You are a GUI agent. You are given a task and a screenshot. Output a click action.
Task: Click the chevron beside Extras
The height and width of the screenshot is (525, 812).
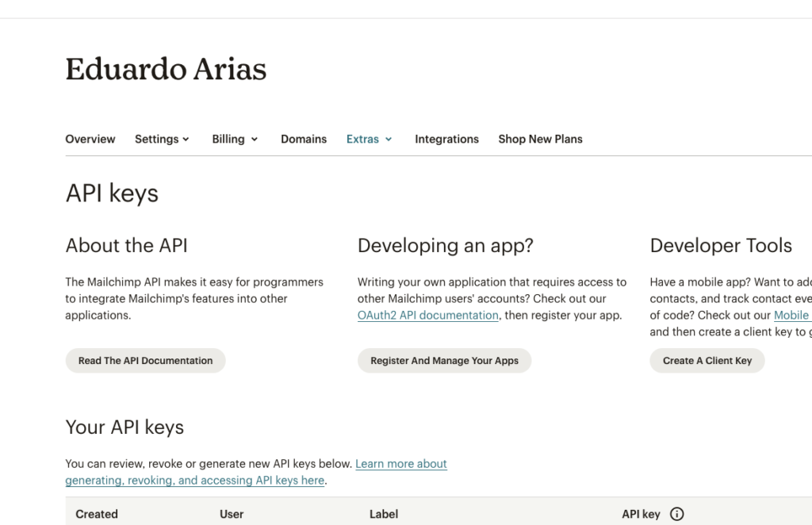389,139
